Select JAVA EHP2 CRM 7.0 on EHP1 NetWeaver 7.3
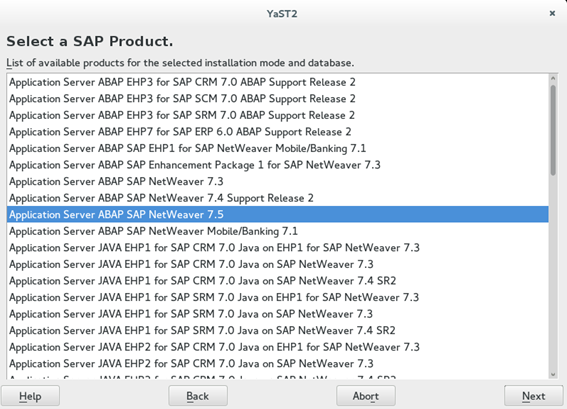 point(278,347)
